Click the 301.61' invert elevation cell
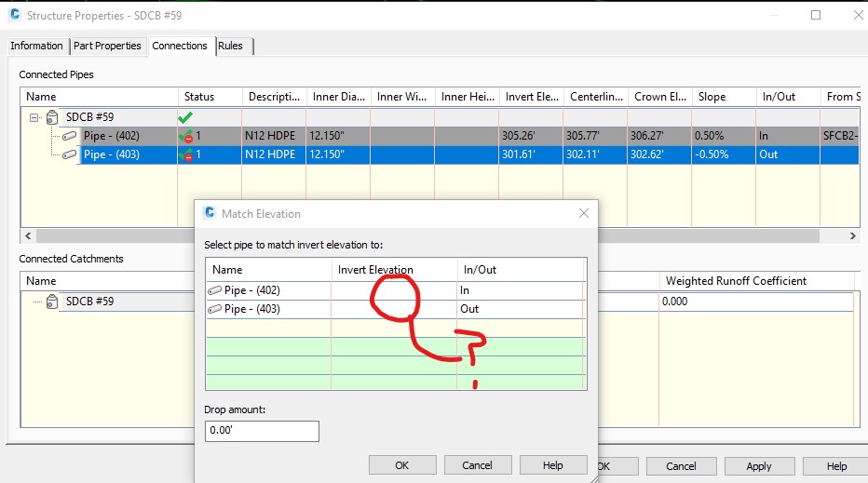 (x=531, y=154)
